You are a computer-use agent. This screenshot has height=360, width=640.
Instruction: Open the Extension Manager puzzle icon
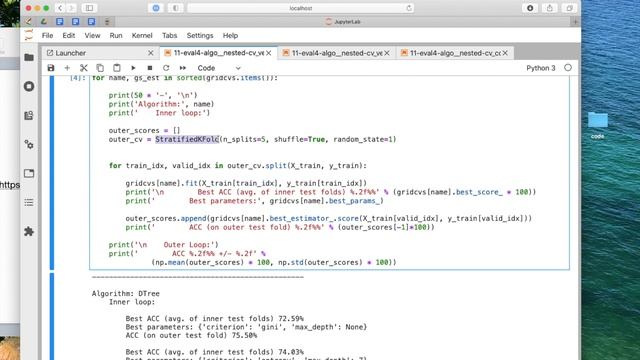coord(29,231)
